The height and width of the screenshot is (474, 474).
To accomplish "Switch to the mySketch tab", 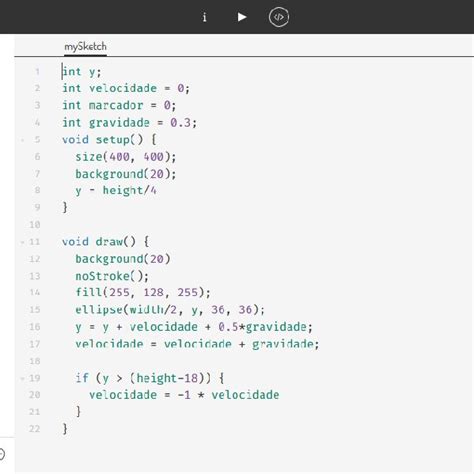I will click(x=85, y=46).
